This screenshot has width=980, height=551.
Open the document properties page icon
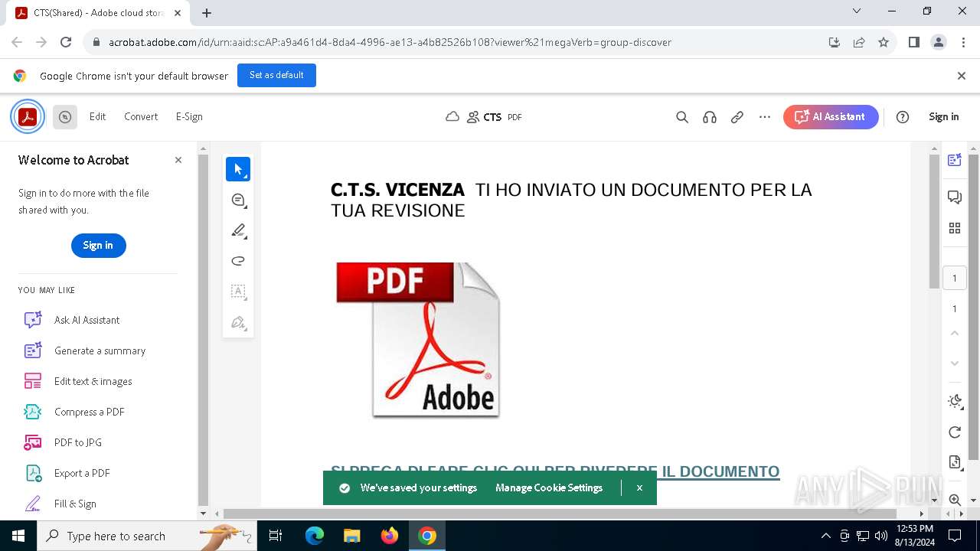point(955,462)
